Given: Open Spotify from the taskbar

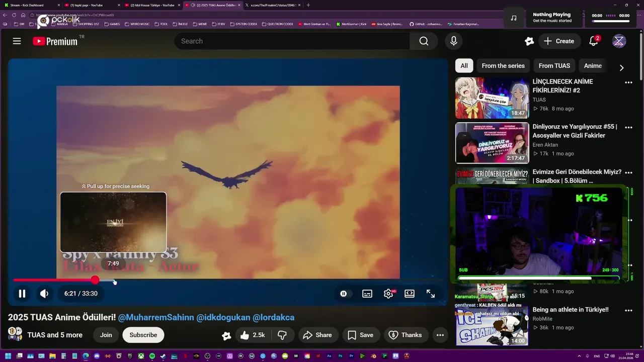Looking at the screenshot, I should click(152, 356).
